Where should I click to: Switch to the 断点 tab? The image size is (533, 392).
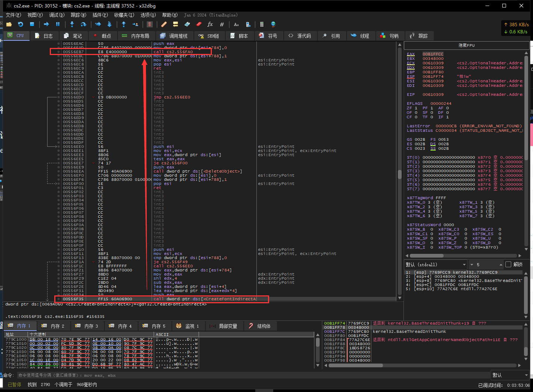(102, 36)
